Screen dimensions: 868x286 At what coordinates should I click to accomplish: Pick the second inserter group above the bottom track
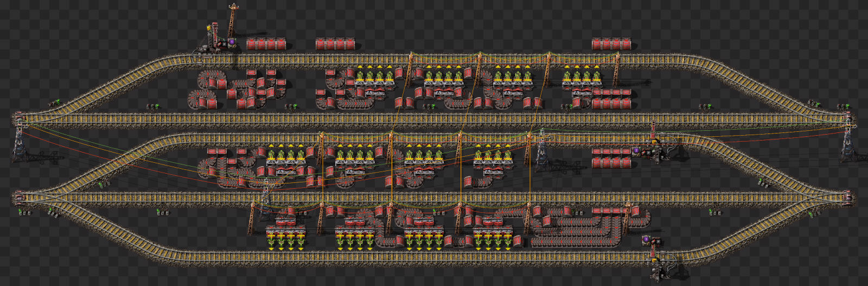click(x=355, y=239)
